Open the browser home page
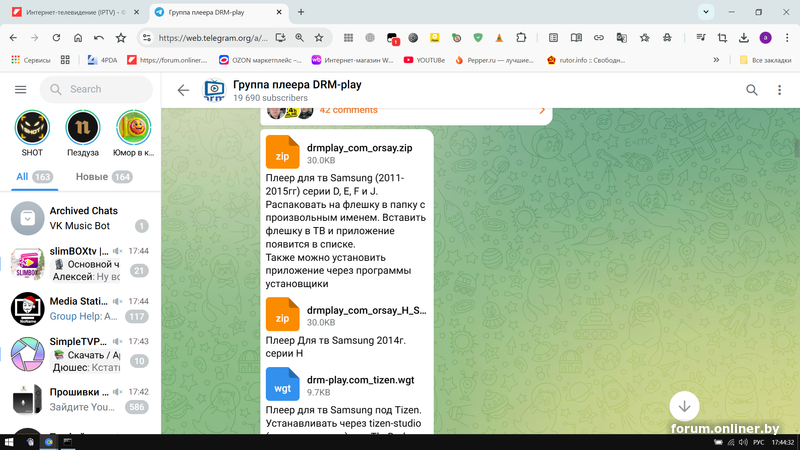 (78, 38)
